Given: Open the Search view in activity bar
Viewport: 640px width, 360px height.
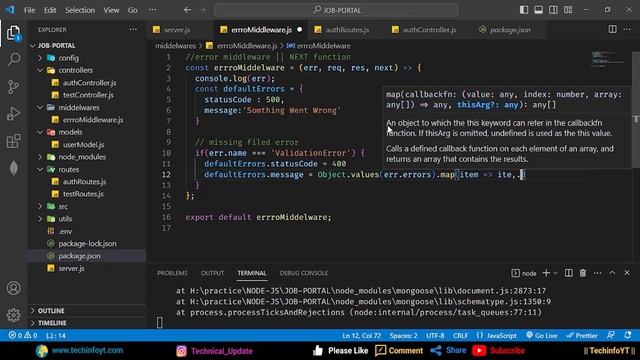Looking at the screenshot, I should click(13, 60).
